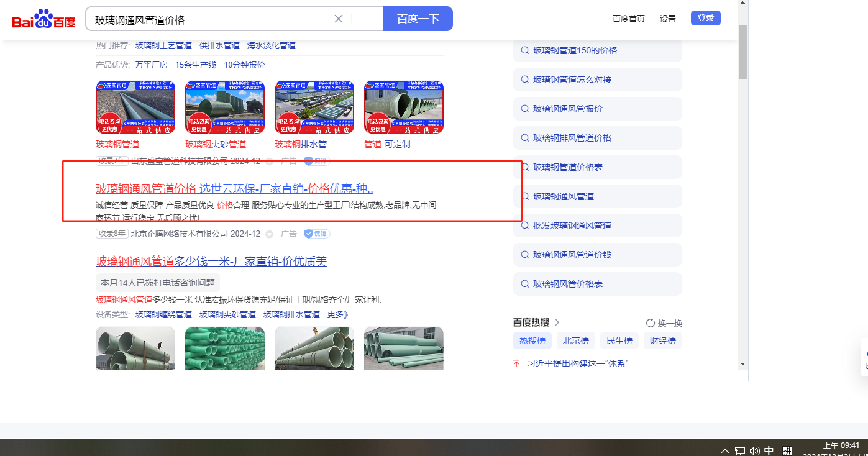The height and width of the screenshot is (456, 868).
Task: Click search icon beside 批发玻璃钢通风管道
Action: coord(524,226)
